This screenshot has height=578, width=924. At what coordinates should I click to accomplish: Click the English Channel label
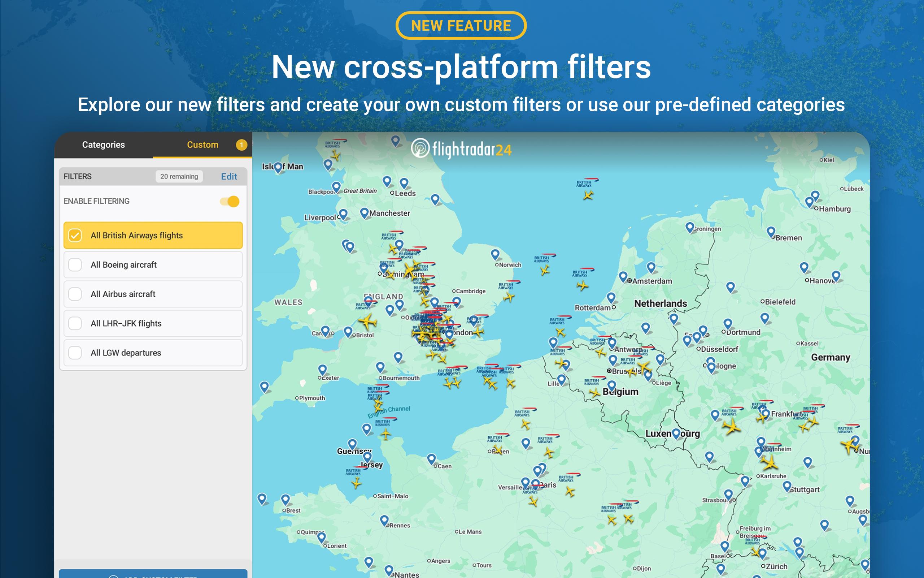(x=389, y=412)
